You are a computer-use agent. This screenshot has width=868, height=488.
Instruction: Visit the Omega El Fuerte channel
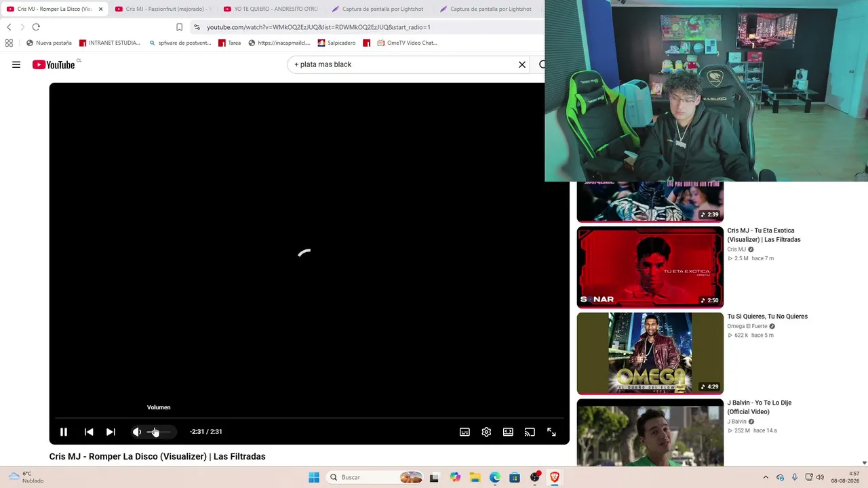747,326
